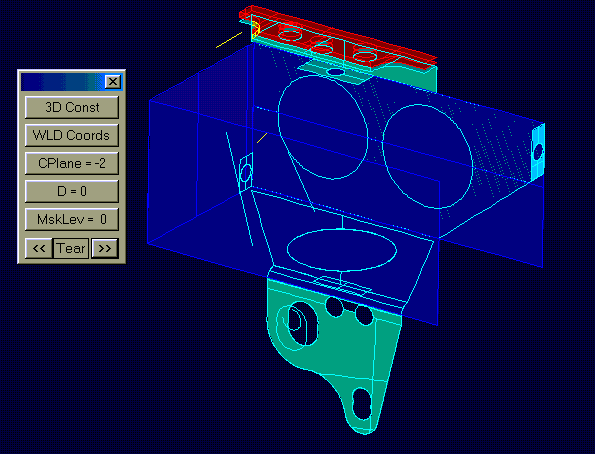
Task: Click the large round hole in green bracket
Action: [x=302, y=324]
